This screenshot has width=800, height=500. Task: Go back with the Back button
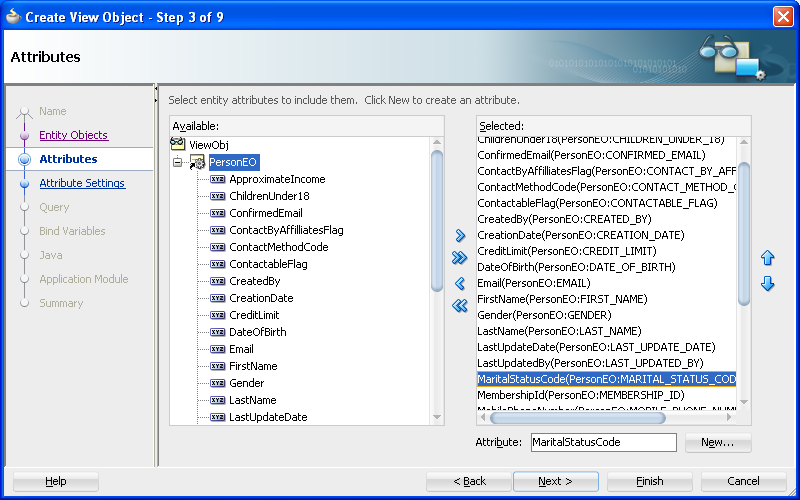[469, 481]
